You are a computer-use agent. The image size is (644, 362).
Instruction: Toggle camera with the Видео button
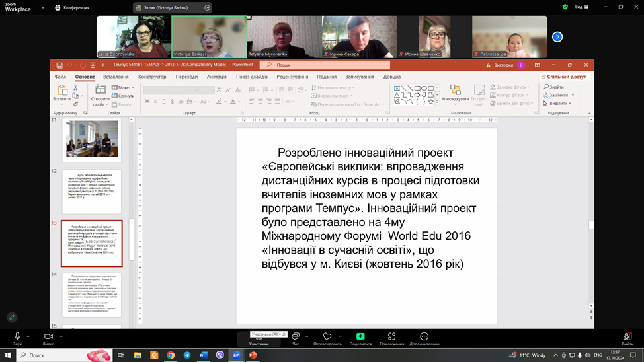(x=48, y=337)
